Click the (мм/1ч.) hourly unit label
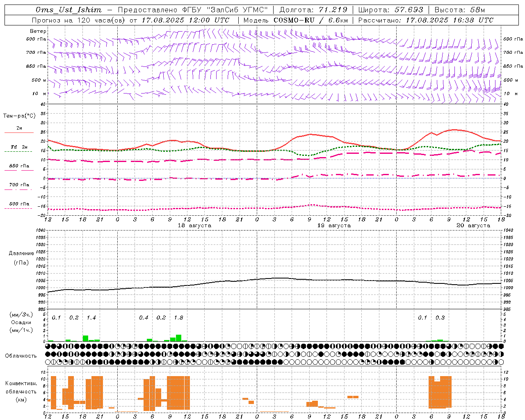Image resolution: width=525 pixels, height=420 pixels. click(21, 330)
